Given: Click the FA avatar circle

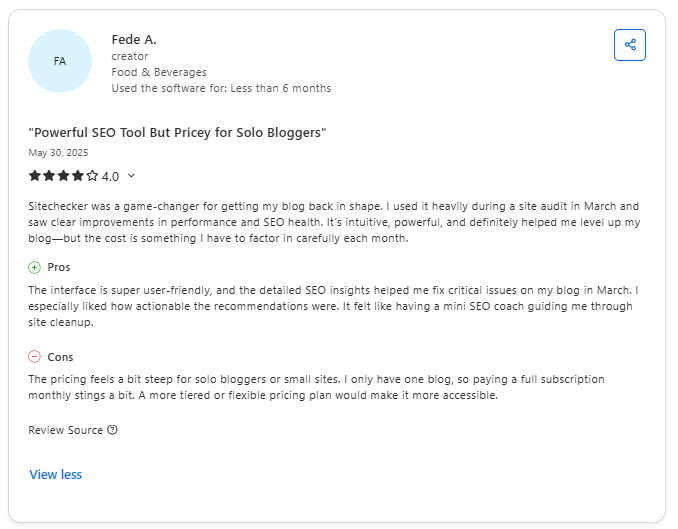Looking at the screenshot, I should click(60, 61).
